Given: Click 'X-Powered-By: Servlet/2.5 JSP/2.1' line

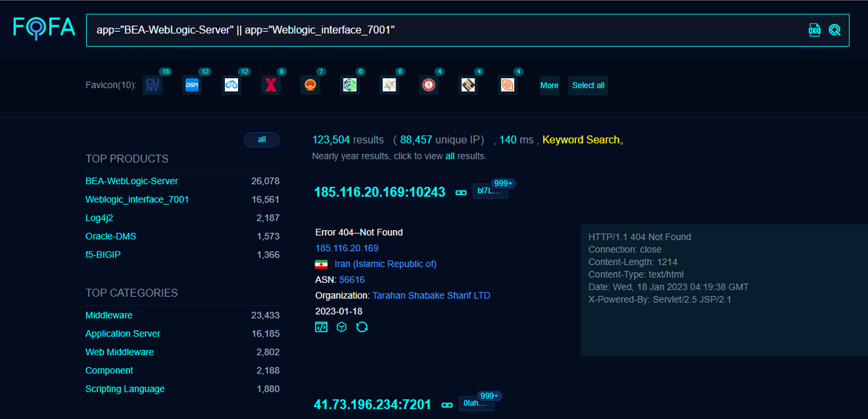Looking at the screenshot, I should 660,299.
